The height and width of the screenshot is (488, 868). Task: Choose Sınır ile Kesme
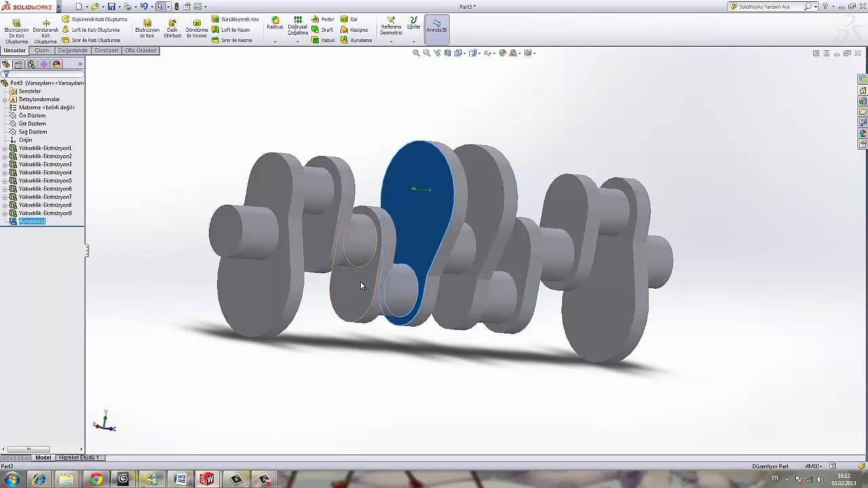pyautogui.click(x=232, y=40)
